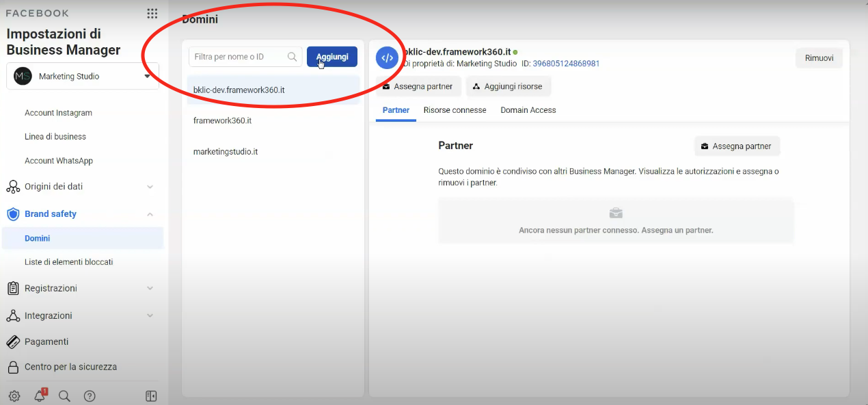
Task: Click the security center lock icon
Action: pos(13,367)
